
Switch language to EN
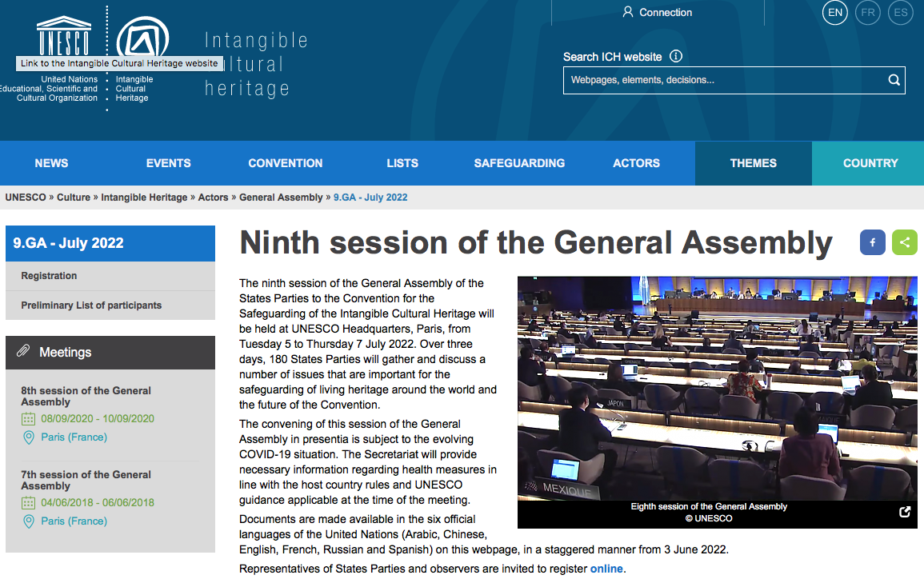(835, 12)
